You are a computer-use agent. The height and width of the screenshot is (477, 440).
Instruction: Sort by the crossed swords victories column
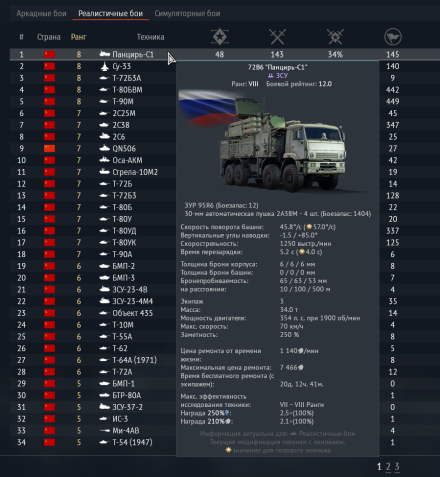(277, 37)
